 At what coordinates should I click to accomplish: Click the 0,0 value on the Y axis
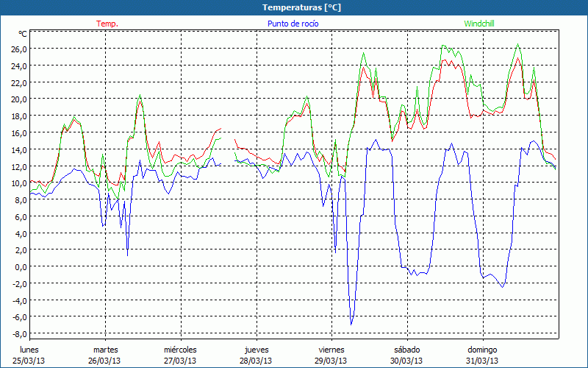click(19, 267)
